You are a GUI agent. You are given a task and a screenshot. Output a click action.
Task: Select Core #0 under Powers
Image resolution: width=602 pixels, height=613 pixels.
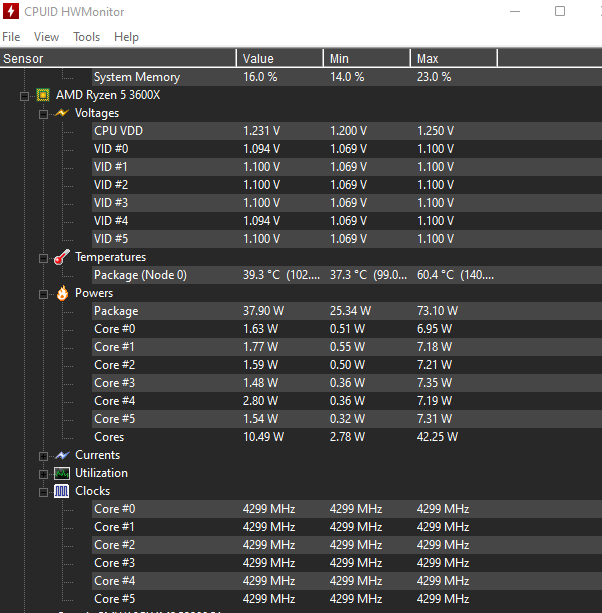(x=347, y=329)
